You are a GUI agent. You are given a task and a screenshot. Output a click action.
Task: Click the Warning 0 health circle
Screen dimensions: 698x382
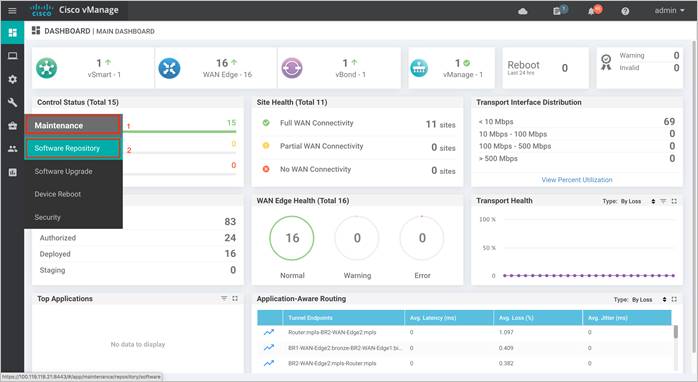tap(357, 238)
